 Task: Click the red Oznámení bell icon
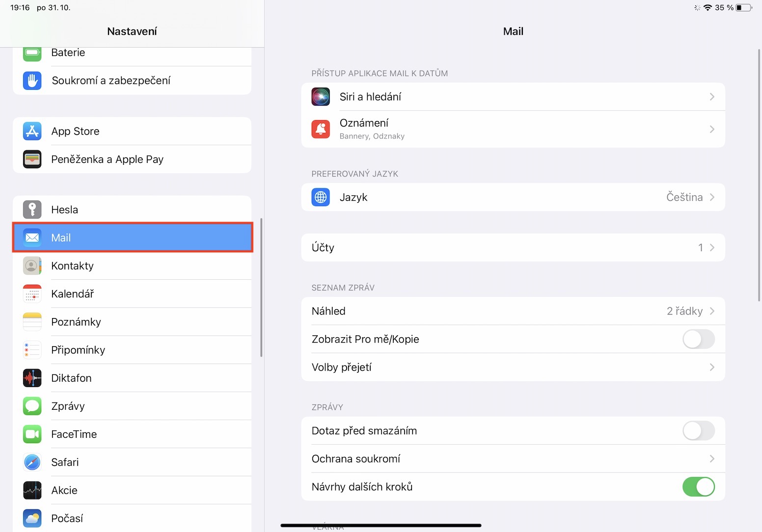pos(321,129)
